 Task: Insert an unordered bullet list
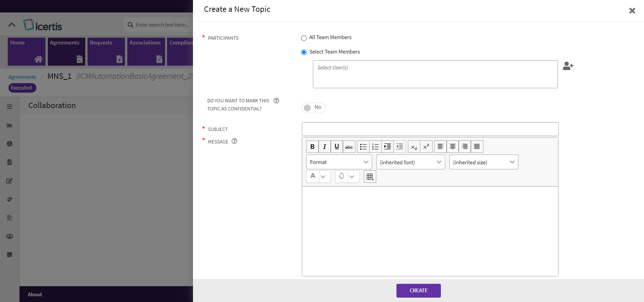363,147
